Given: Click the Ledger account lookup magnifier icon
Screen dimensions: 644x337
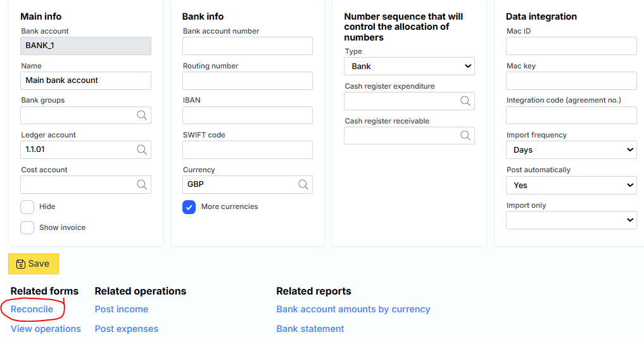Looking at the screenshot, I should tap(142, 150).
